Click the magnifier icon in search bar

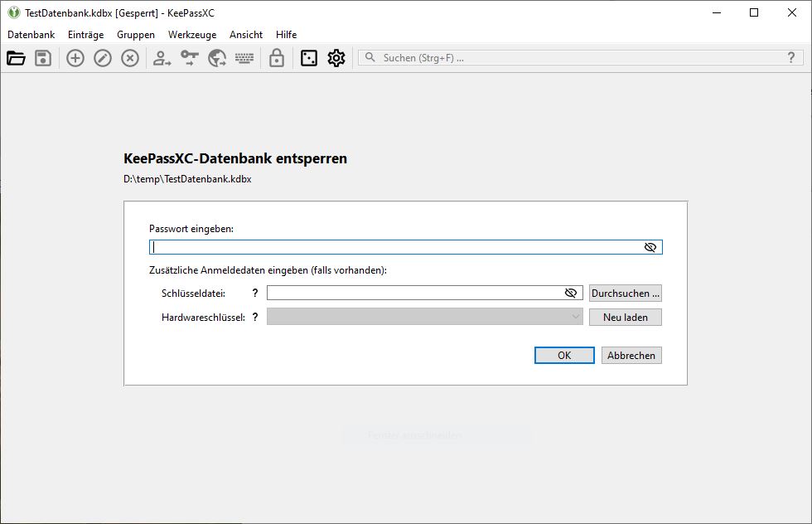[370, 57]
